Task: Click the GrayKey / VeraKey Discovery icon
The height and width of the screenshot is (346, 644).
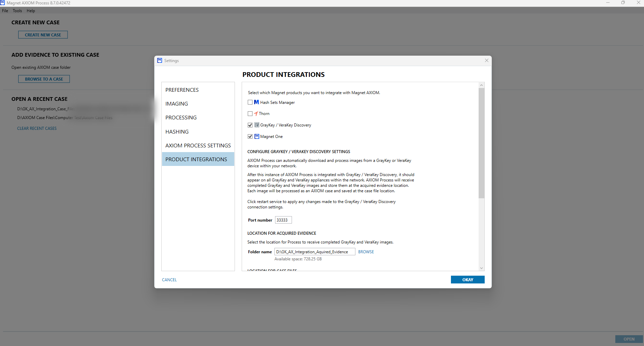Action: click(x=257, y=125)
